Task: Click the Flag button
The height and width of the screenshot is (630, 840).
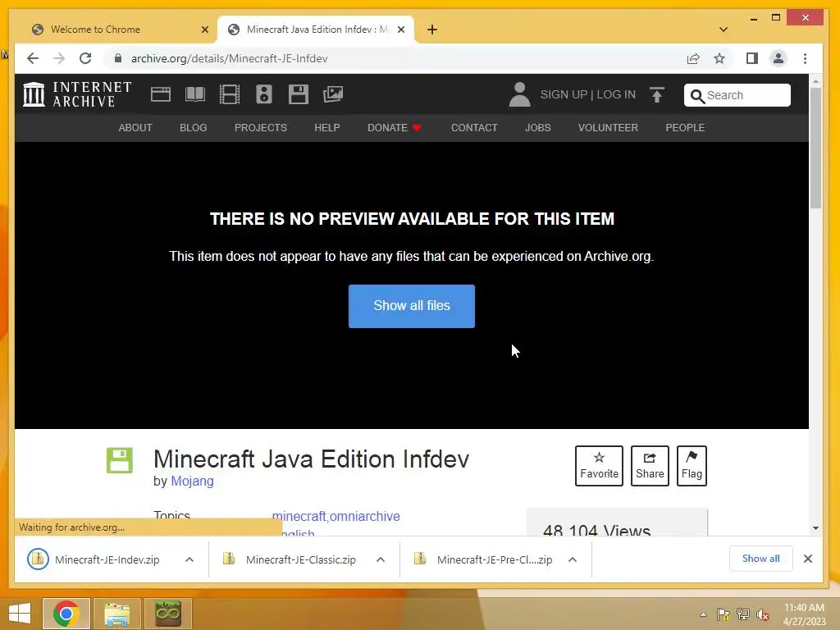Action: point(692,466)
